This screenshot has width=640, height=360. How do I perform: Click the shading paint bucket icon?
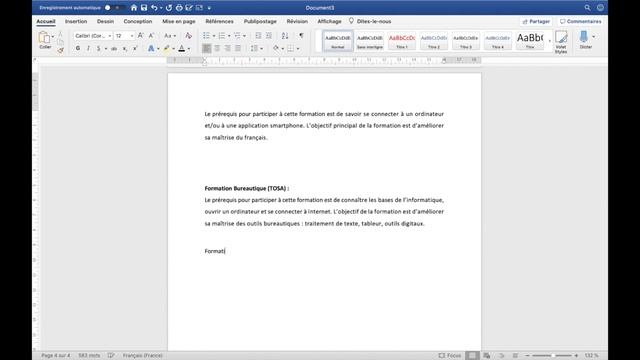tap(276, 49)
